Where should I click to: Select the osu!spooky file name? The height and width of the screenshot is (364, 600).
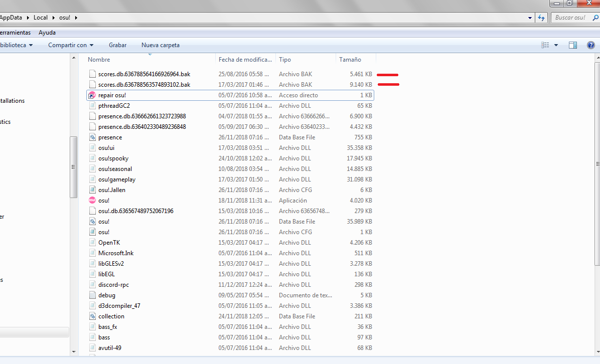(113, 158)
